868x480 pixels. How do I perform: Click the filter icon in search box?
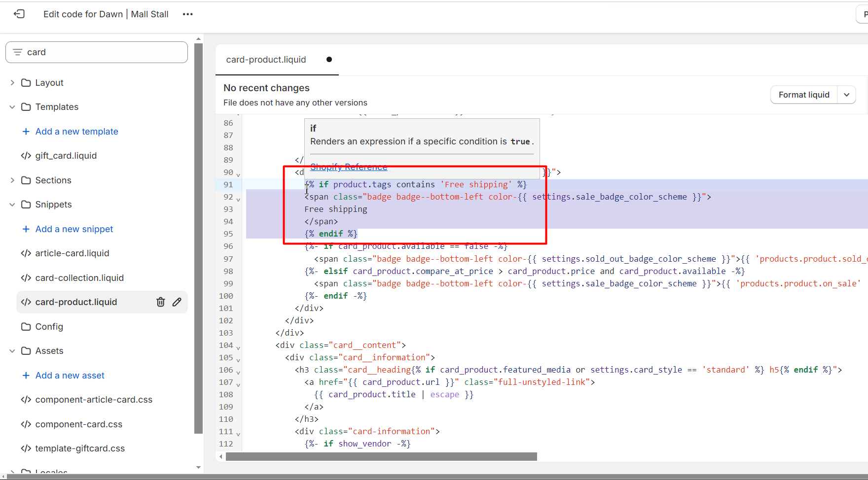tap(18, 52)
